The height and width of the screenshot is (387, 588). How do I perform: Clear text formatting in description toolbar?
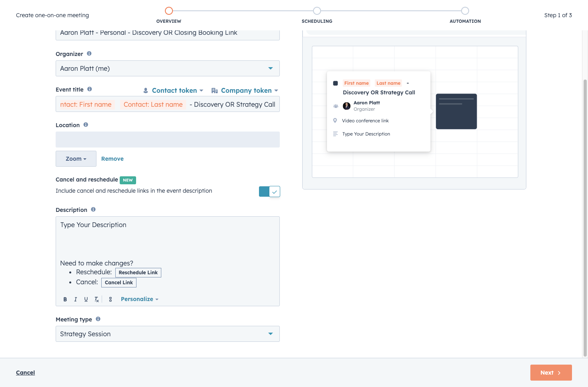coord(96,299)
